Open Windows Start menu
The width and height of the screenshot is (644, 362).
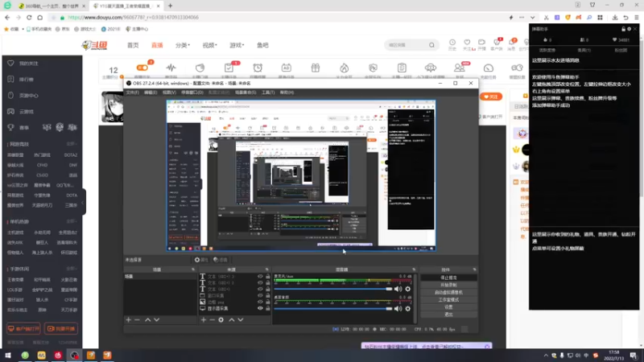click(8, 356)
